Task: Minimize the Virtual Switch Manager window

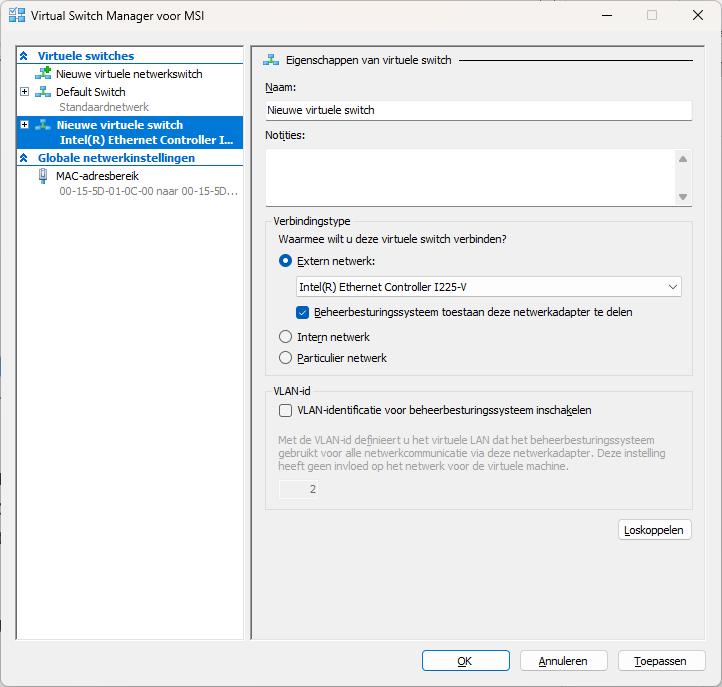Action: pyautogui.click(x=607, y=15)
